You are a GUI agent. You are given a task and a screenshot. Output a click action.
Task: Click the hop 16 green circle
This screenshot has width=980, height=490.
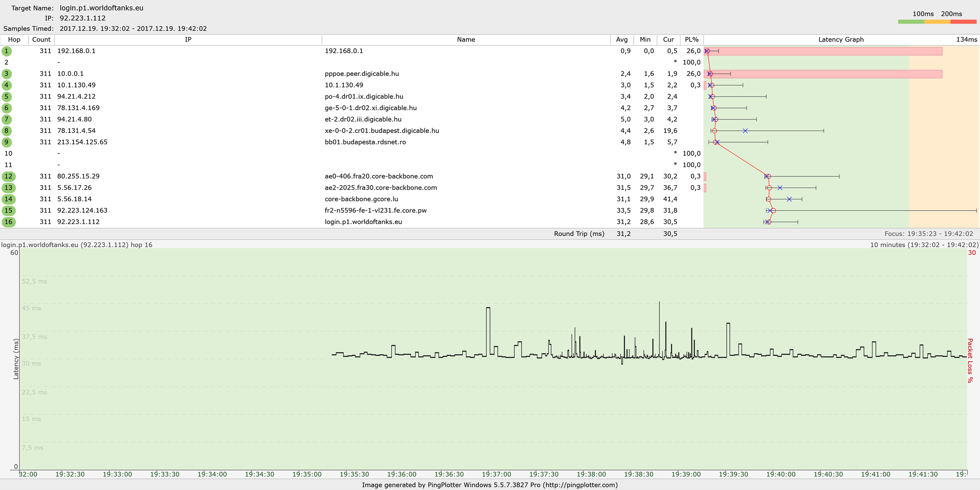click(8, 222)
